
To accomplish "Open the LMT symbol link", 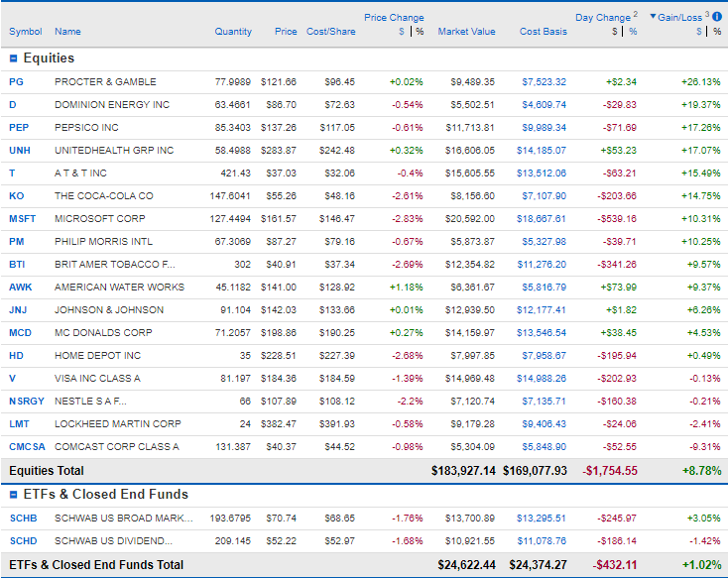I will 19,424.
